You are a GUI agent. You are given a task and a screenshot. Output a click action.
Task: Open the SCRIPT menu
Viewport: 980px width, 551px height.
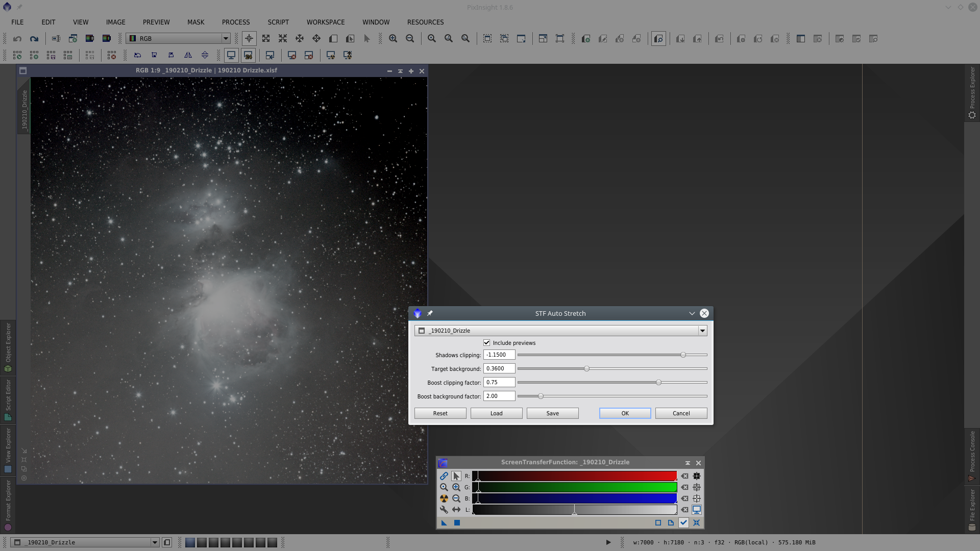tap(278, 22)
